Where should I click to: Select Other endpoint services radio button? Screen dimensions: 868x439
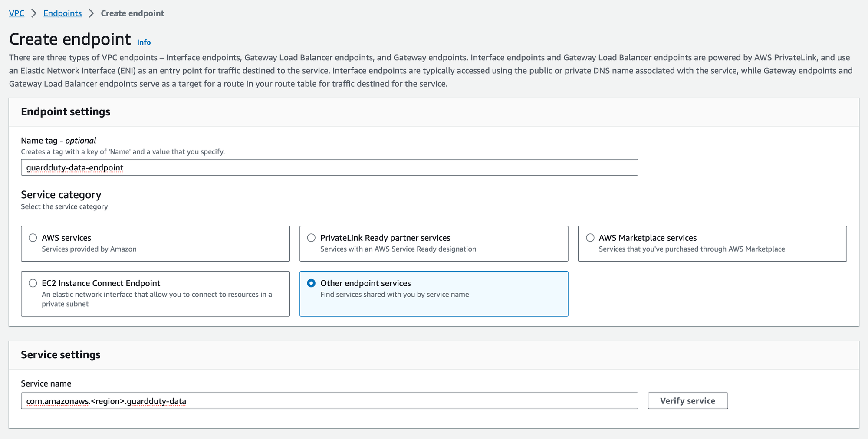click(x=311, y=283)
